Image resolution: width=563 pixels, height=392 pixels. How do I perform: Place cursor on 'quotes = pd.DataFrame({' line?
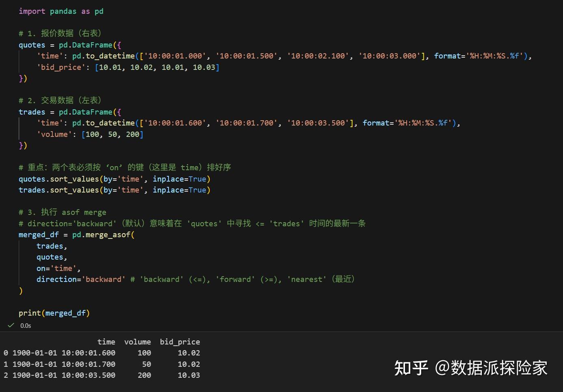[x=70, y=45]
